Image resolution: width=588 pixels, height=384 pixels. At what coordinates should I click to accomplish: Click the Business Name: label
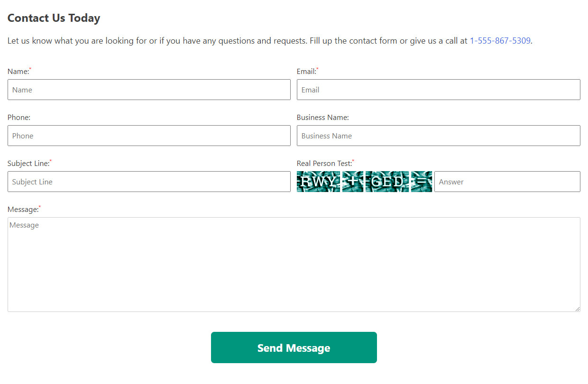(323, 118)
